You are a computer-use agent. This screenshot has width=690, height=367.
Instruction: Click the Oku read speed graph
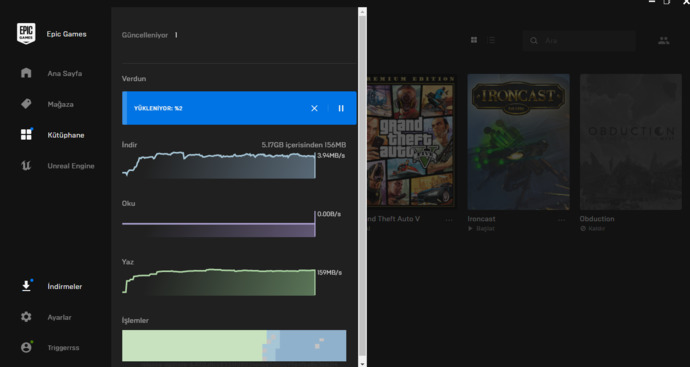pos(219,224)
